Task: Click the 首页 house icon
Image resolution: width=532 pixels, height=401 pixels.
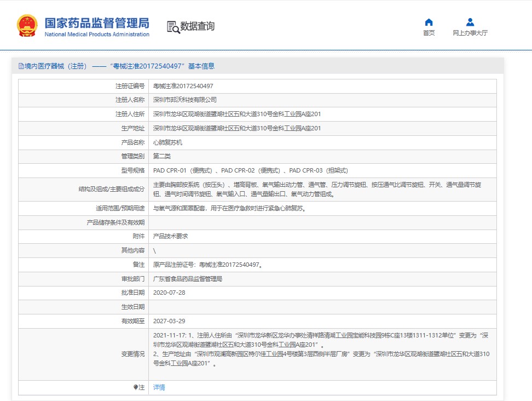Action: (429, 22)
